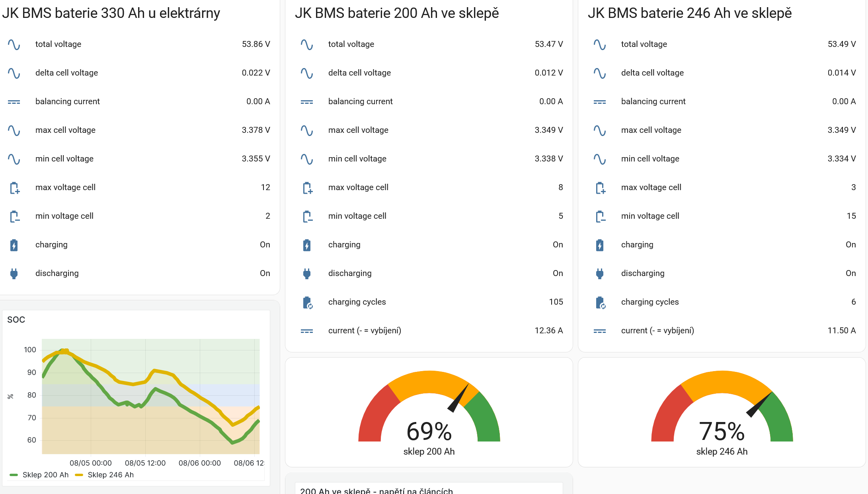This screenshot has width=868, height=494.
Task: Click delta cell voltage icon in 246 Ah card
Action: click(x=600, y=73)
